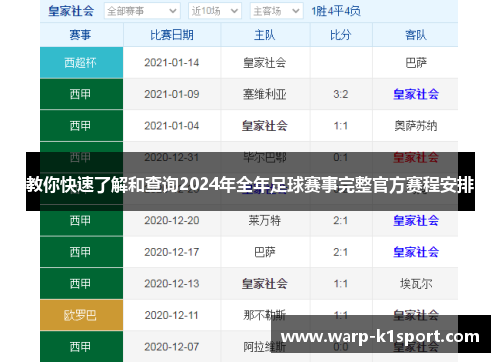
Task: Click home team 皇家社会 on 2021-01-04
Action: (265, 126)
